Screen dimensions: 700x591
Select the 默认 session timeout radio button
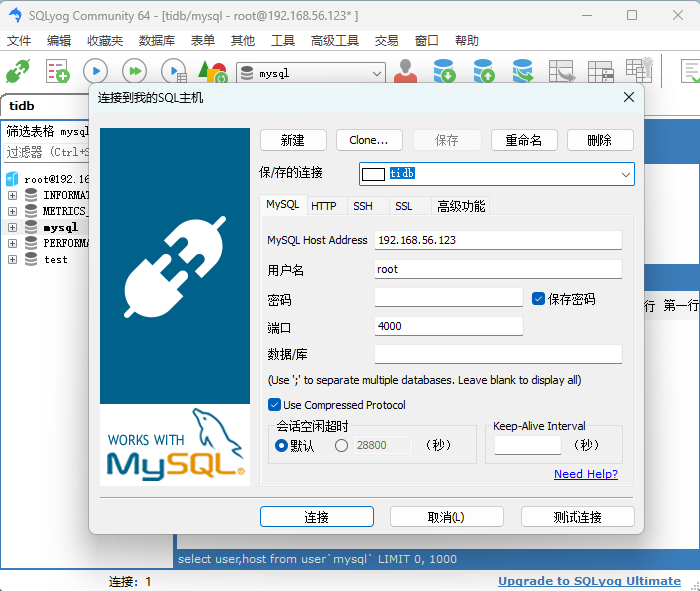[x=281, y=445]
